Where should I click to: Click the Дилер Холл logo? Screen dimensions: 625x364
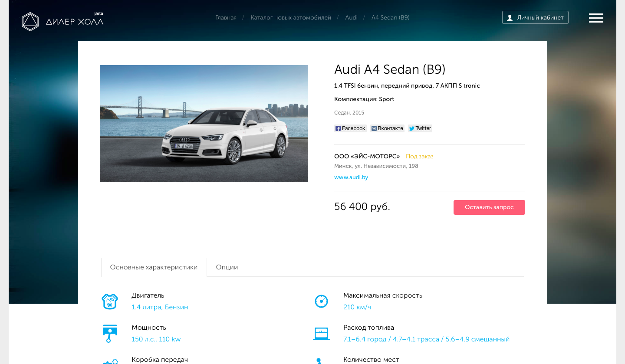(62, 21)
